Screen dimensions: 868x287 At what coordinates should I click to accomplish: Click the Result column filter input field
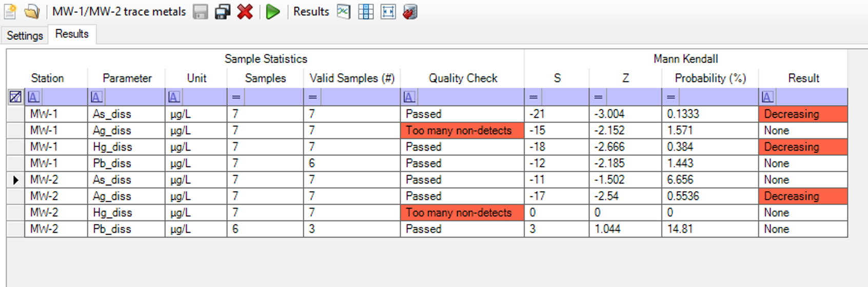point(811,96)
